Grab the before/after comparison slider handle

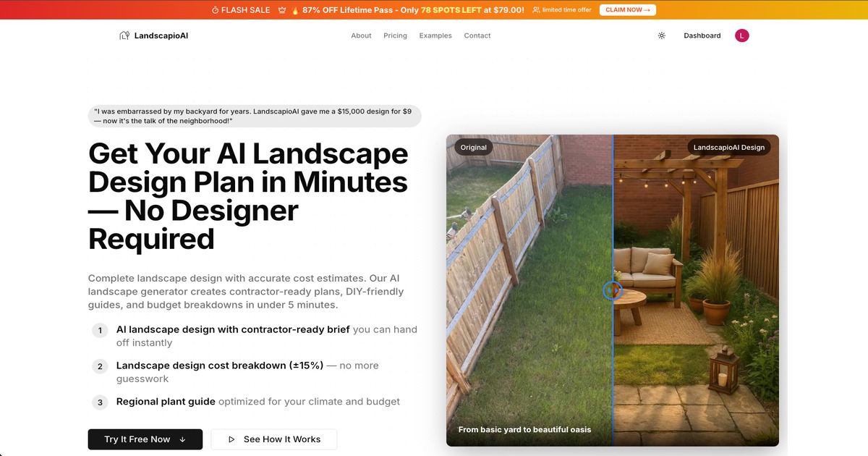pyautogui.click(x=613, y=290)
